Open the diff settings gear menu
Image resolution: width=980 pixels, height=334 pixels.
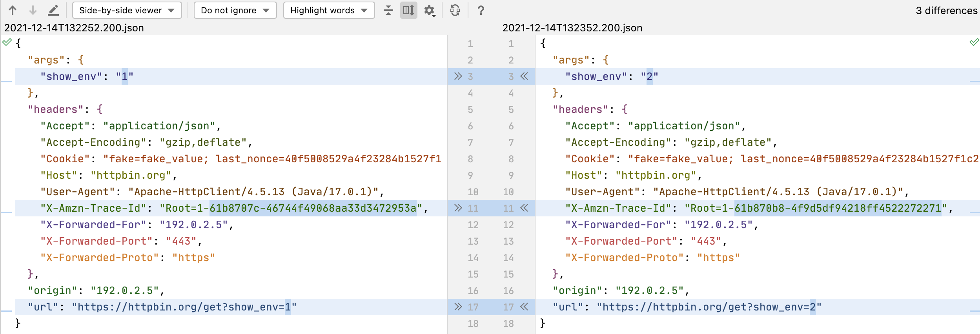(430, 10)
